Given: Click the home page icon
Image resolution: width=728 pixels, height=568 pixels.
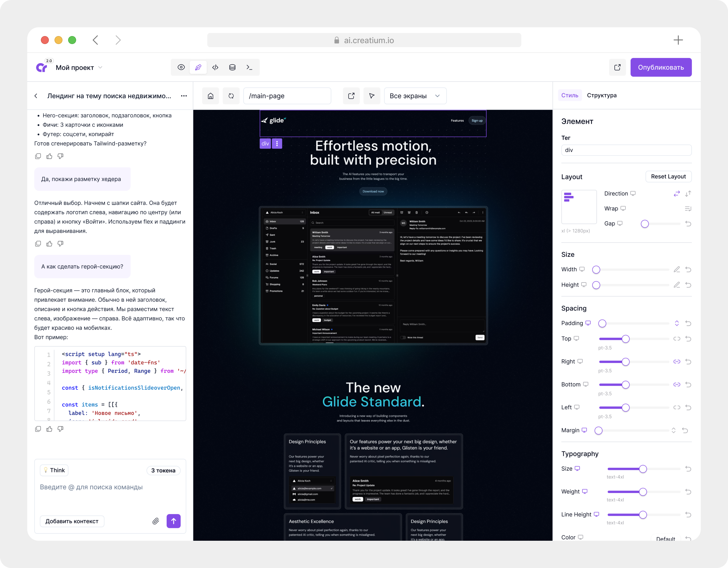Looking at the screenshot, I should (x=211, y=96).
